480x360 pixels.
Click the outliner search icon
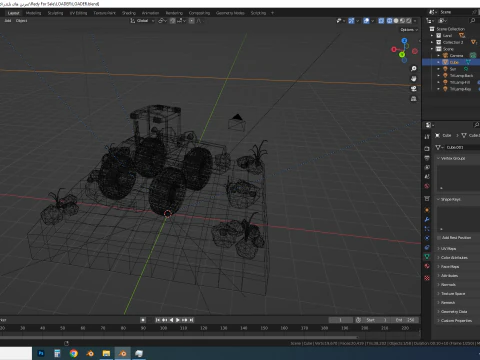click(472, 21)
